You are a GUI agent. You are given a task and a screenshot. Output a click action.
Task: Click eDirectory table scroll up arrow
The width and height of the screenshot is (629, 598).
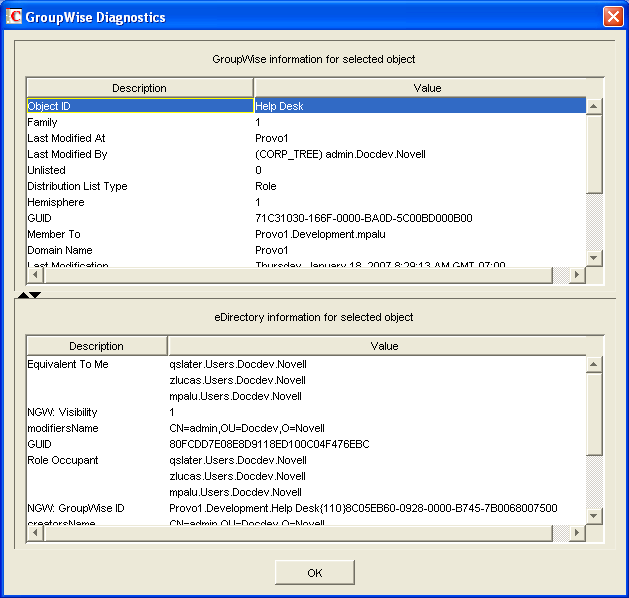pos(594,364)
